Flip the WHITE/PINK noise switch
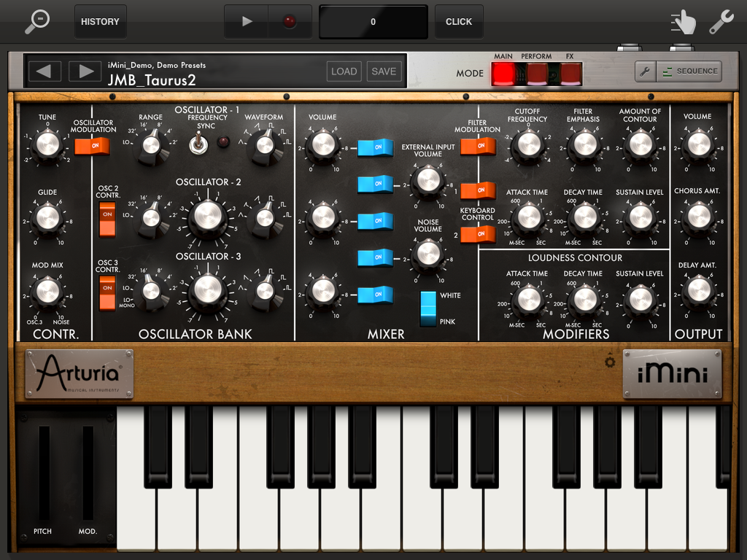 (427, 308)
